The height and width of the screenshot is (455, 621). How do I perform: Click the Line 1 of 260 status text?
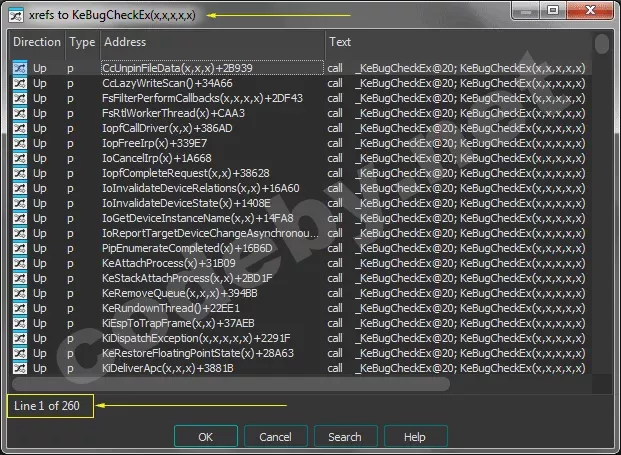47,406
